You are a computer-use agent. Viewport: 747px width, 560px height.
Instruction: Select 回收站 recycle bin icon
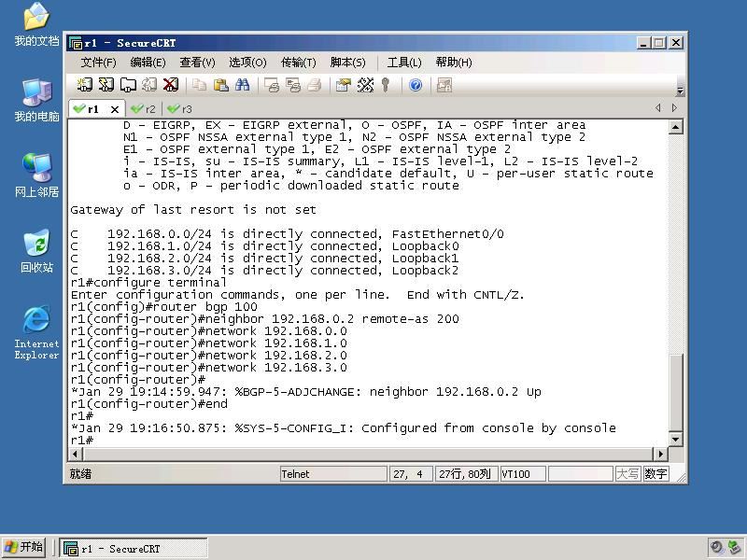[36, 251]
